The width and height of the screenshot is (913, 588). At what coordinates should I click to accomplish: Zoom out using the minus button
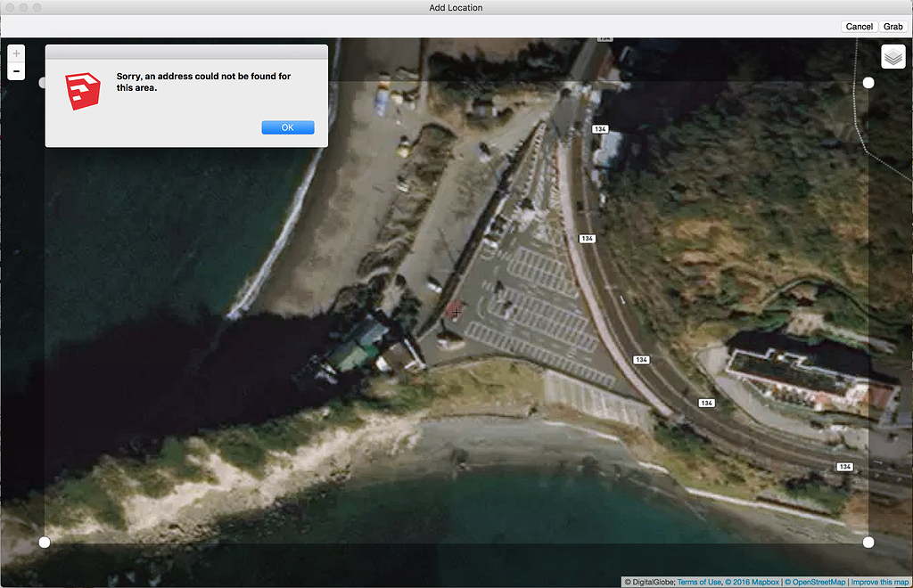(x=16, y=70)
